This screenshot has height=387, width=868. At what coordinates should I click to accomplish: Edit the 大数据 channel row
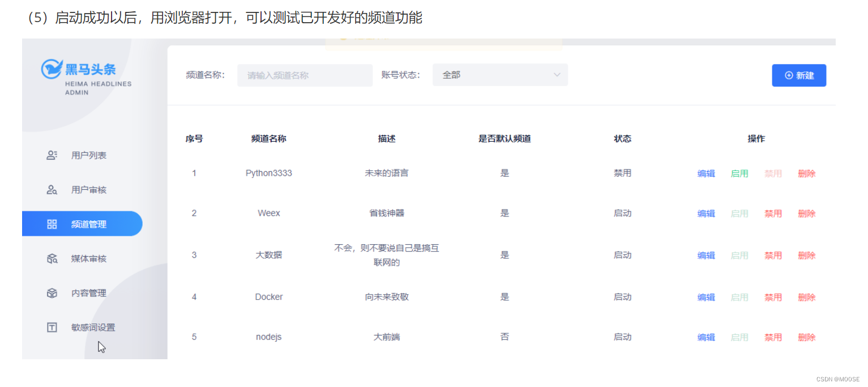706,256
